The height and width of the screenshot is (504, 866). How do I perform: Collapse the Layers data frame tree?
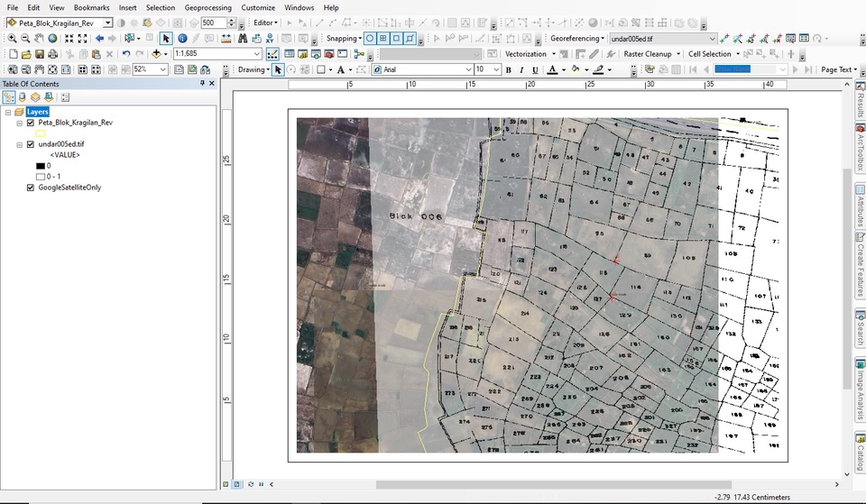coord(8,112)
